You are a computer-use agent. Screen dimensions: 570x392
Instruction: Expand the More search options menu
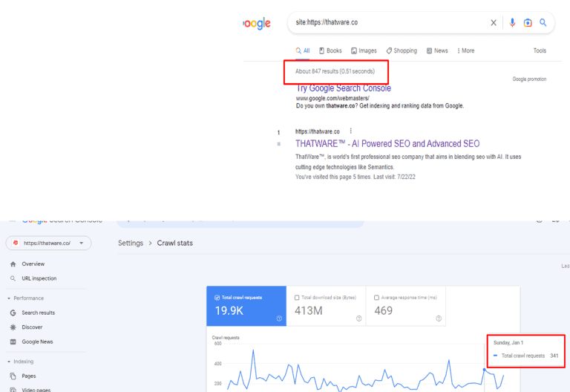pyautogui.click(x=465, y=51)
